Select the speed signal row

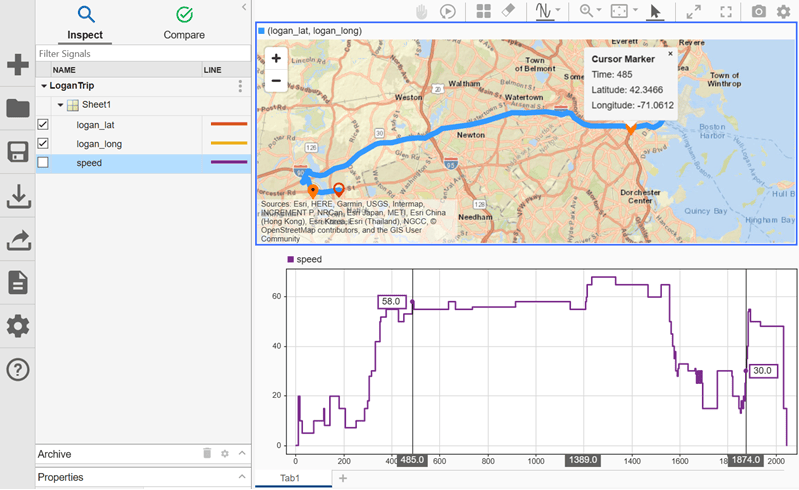pyautogui.click(x=143, y=163)
